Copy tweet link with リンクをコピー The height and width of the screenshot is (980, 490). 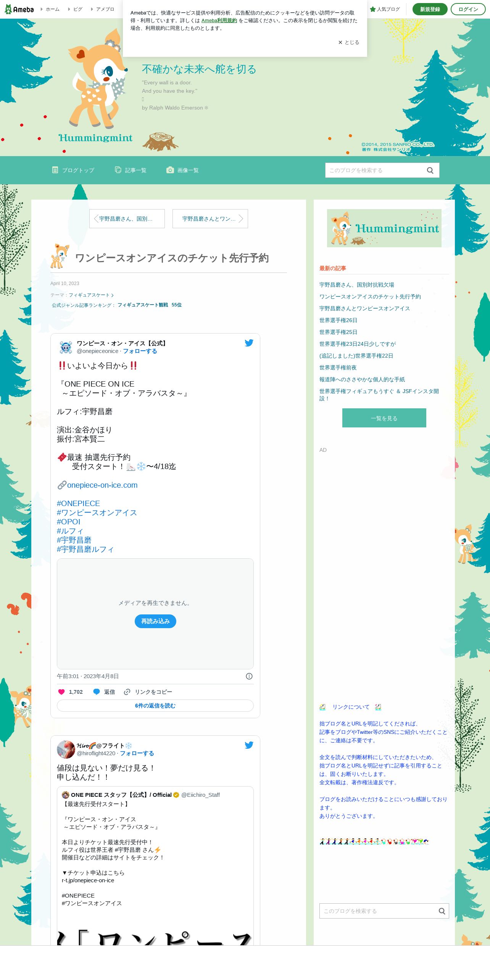(148, 692)
